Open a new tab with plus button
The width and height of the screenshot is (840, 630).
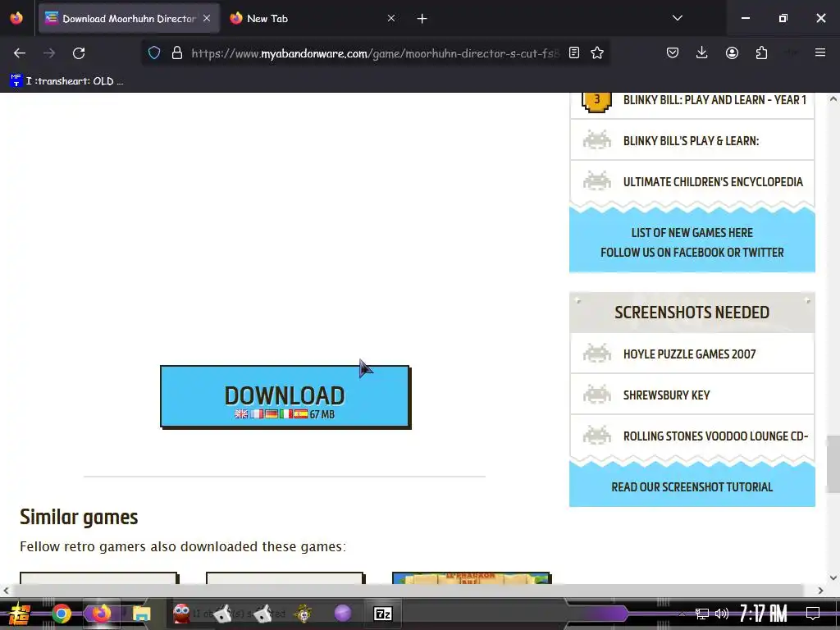(x=422, y=19)
